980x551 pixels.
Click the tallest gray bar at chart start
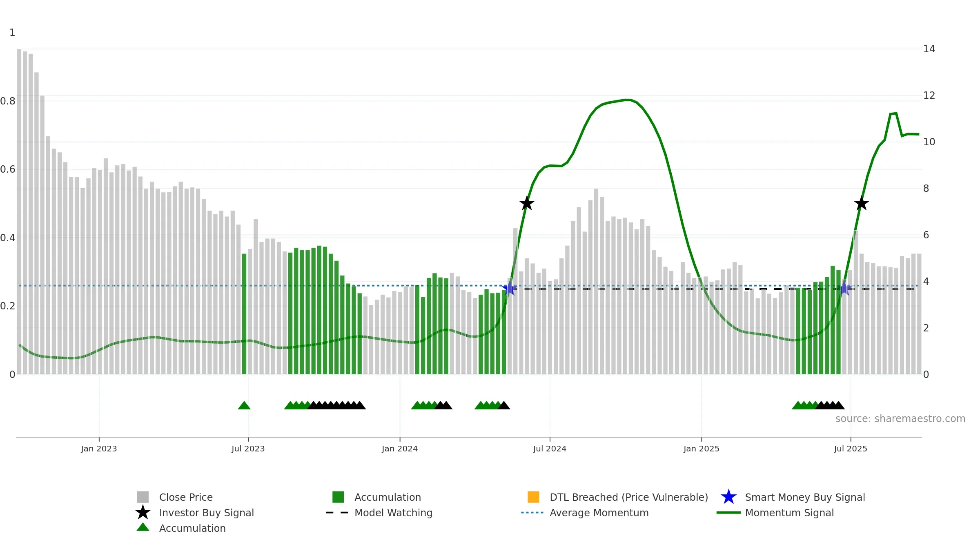pyautogui.click(x=19, y=211)
